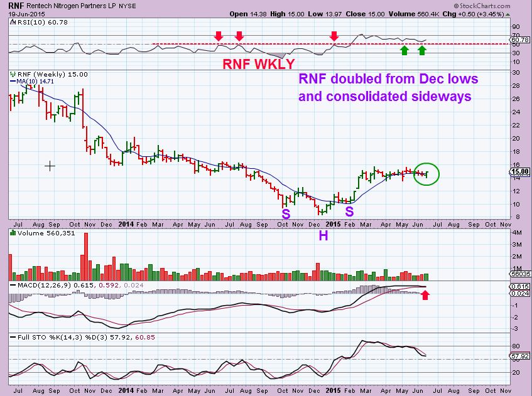This screenshot has width=532, height=396.
Task: Click the blue MA(10) line legend marker
Action: coord(13,82)
